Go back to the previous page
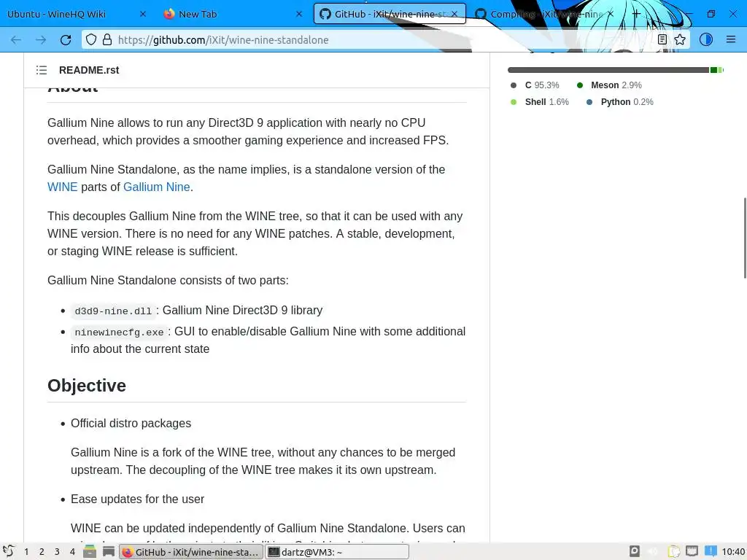This screenshot has height=560, width=747. tap(16, 40)
